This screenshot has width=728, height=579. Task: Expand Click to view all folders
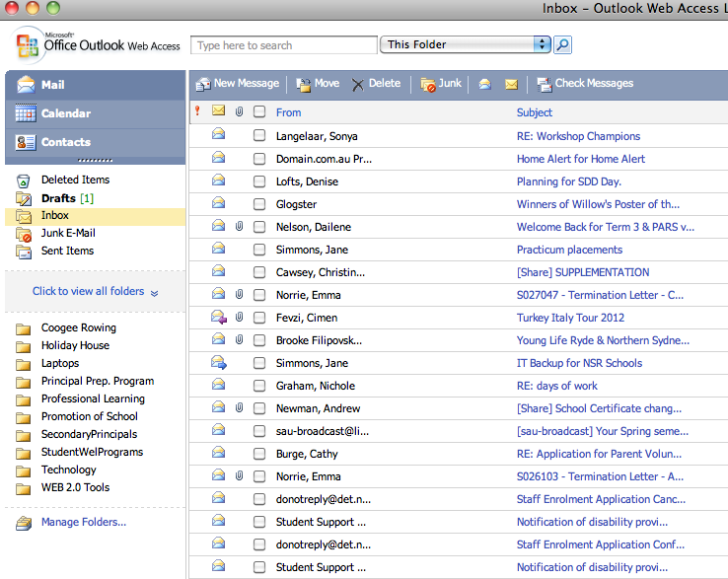[95, 292]
